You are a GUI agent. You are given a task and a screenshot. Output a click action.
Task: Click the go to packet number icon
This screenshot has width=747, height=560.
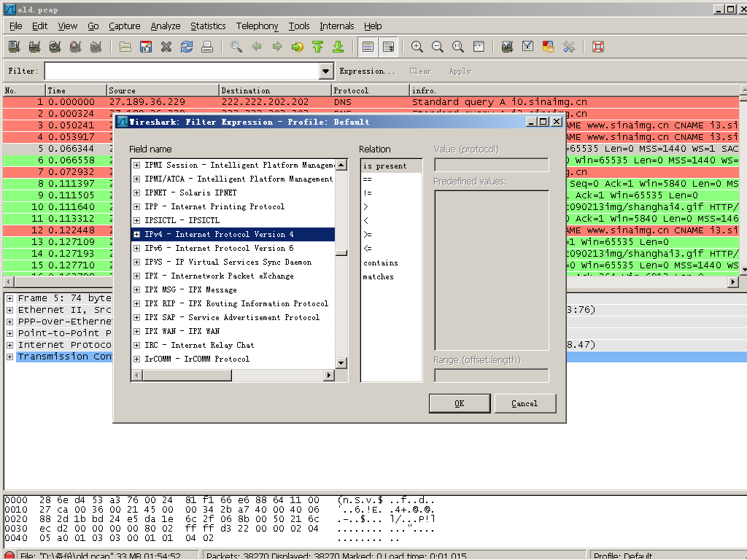(x=298, y=47)
